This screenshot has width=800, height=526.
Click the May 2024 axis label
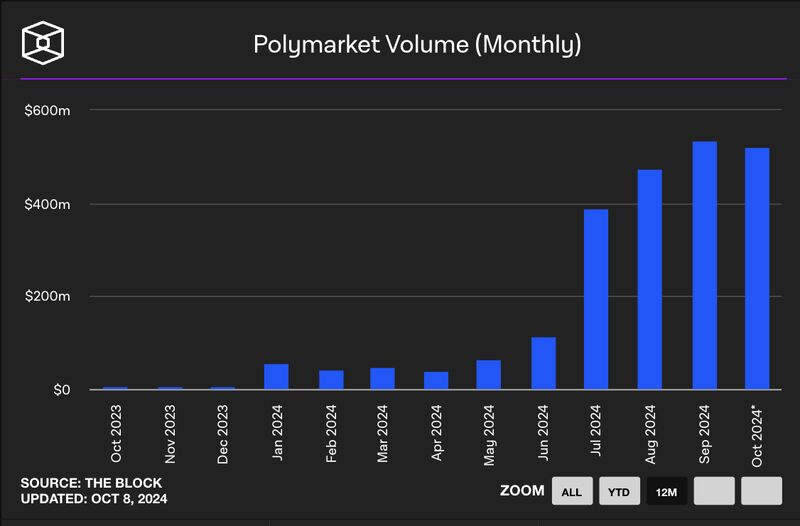click(x=489, y=435)
